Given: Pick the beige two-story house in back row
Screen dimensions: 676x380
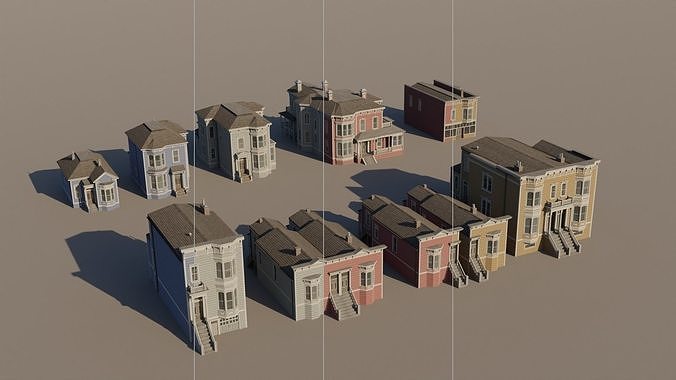Looking at the screenshot, I should 235,141.
